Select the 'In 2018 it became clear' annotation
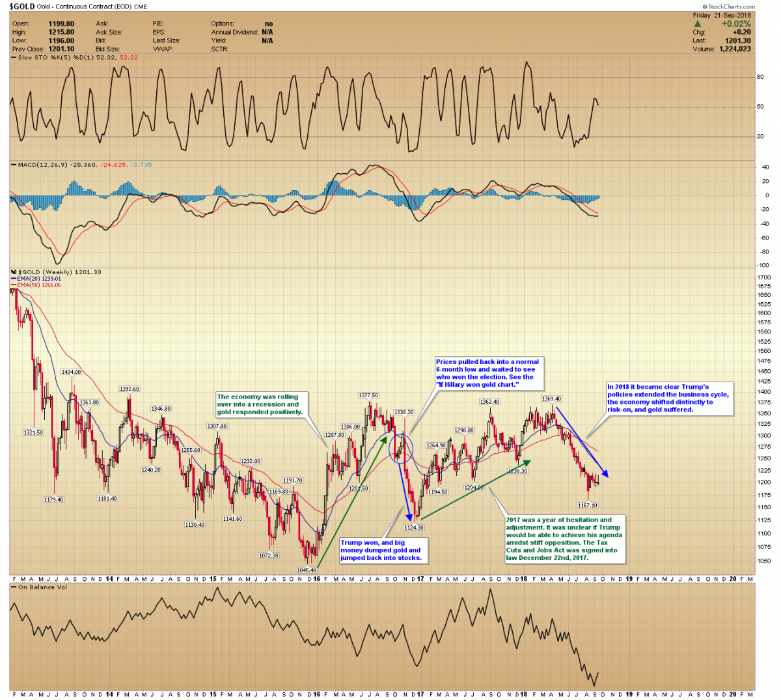The width and height of the screenshot is (781, 700). 669,398
